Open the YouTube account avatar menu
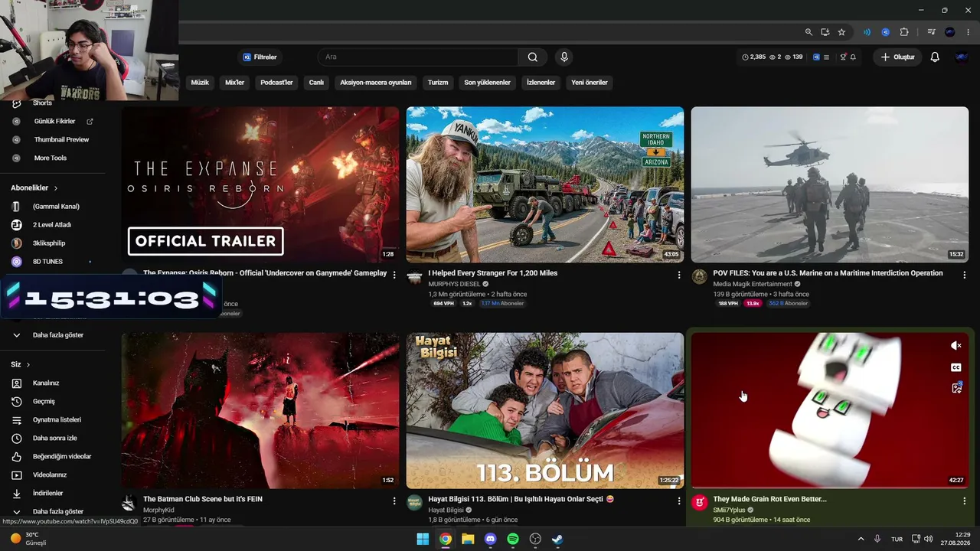980x551 pixels. (962, 57)
